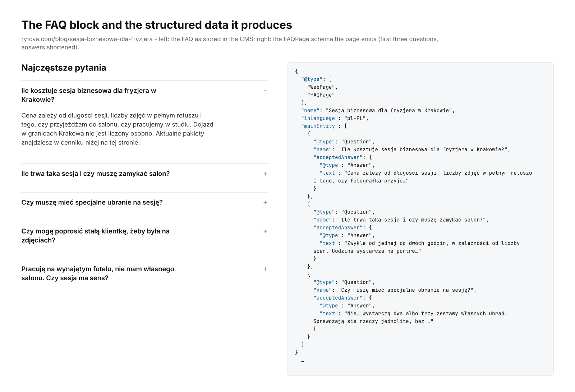Click the JSON text line starting 'Nie, wystarczą dwa albo trzy zestawy'
This screenshot has width=575, height=392.
click(410, 318)
